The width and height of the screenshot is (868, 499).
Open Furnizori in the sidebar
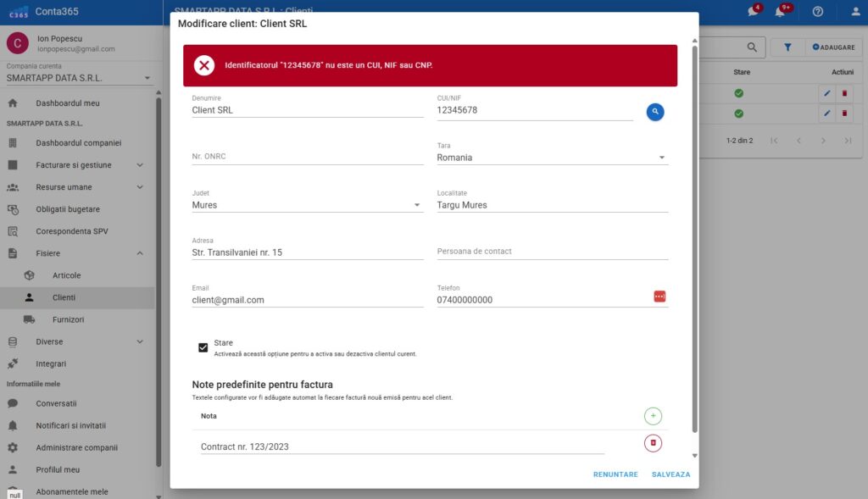[x=68, y=319]
